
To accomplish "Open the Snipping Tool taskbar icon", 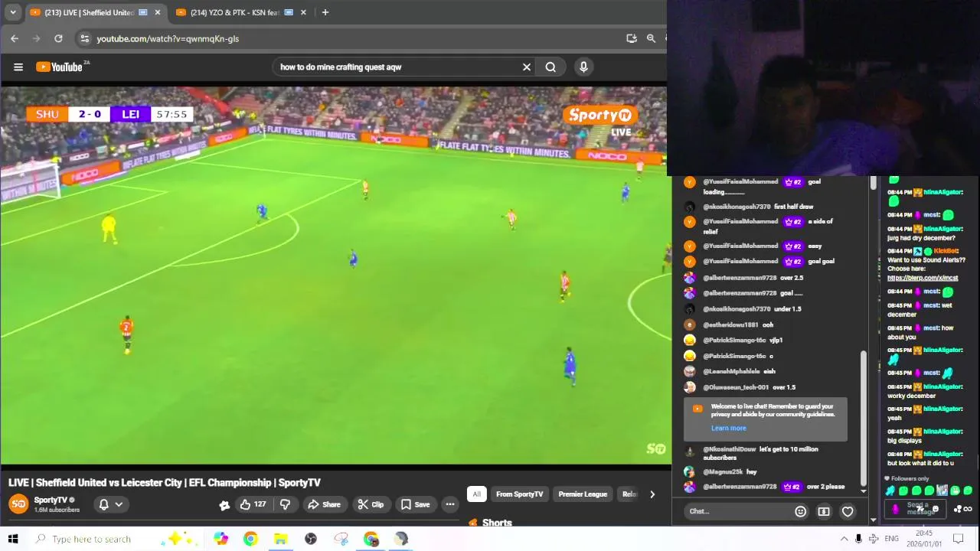I will point(341,539).
